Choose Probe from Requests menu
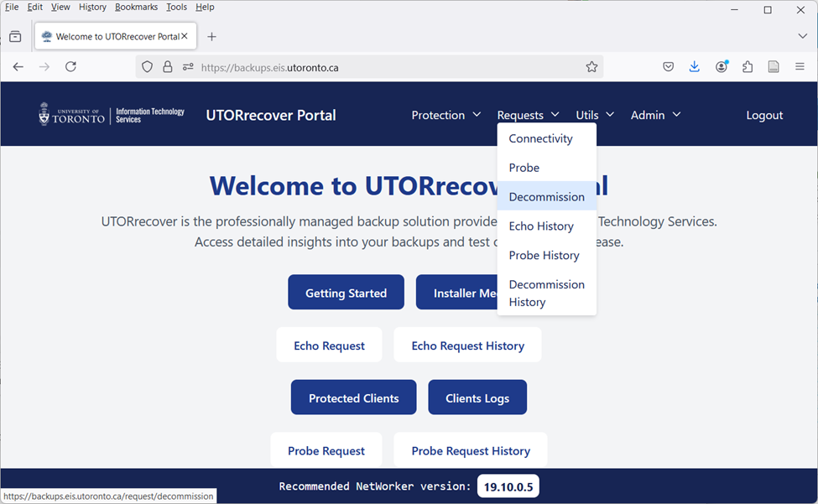The image size is (818, 504). 546,168
